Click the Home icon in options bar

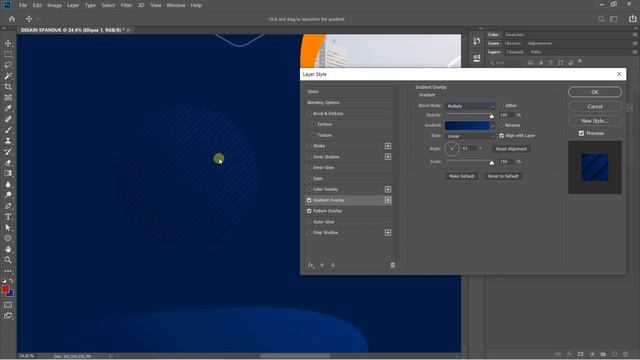coord(12,19)
